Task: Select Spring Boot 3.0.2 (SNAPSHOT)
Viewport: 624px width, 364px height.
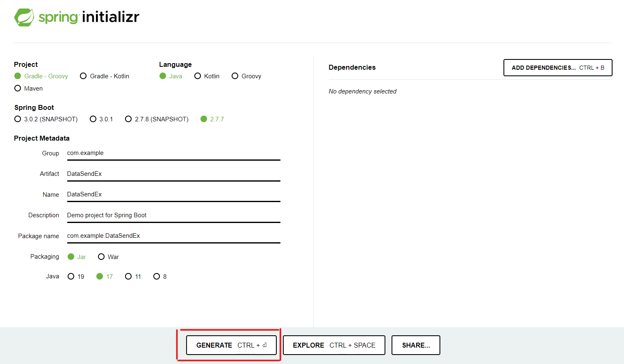Action: (x=46, y=119)
